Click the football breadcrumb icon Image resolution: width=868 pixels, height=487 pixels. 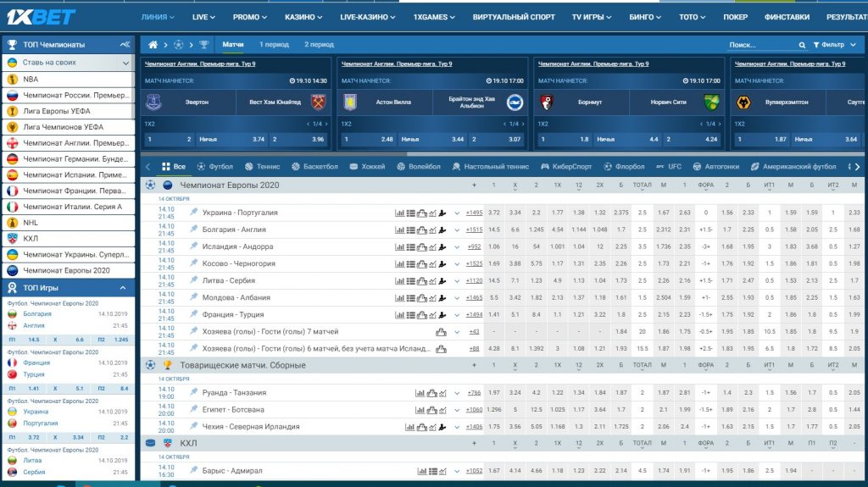tap(178, 44)
